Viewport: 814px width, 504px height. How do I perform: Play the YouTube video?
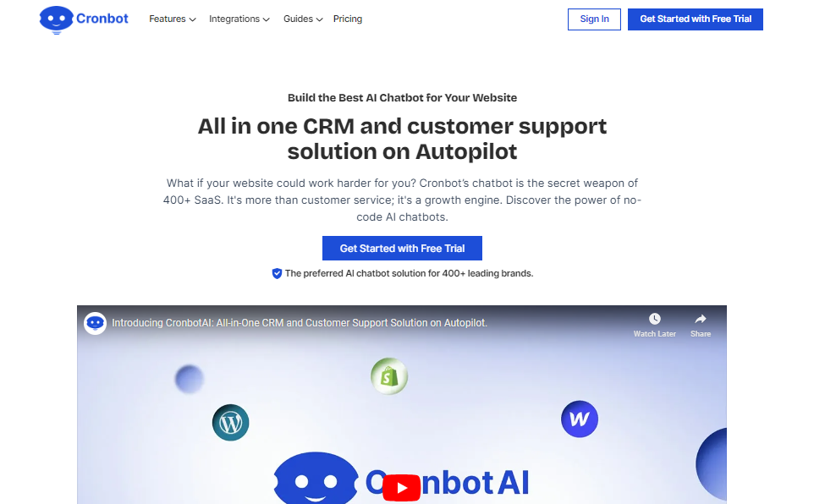point(401,488)
